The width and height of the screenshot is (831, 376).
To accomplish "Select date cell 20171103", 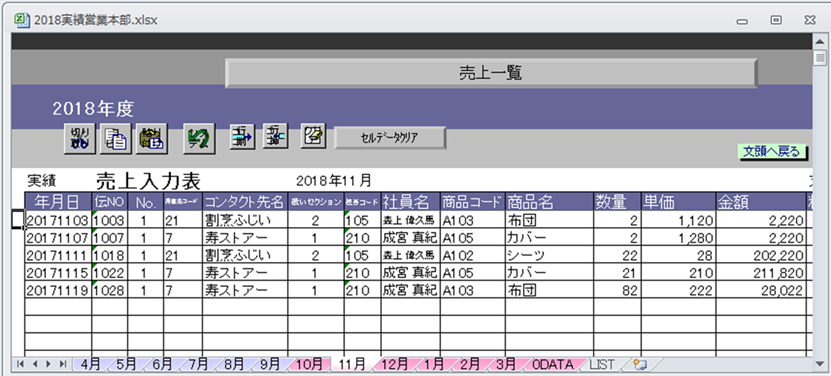I will pyautogui.click(x=58, y=220).
